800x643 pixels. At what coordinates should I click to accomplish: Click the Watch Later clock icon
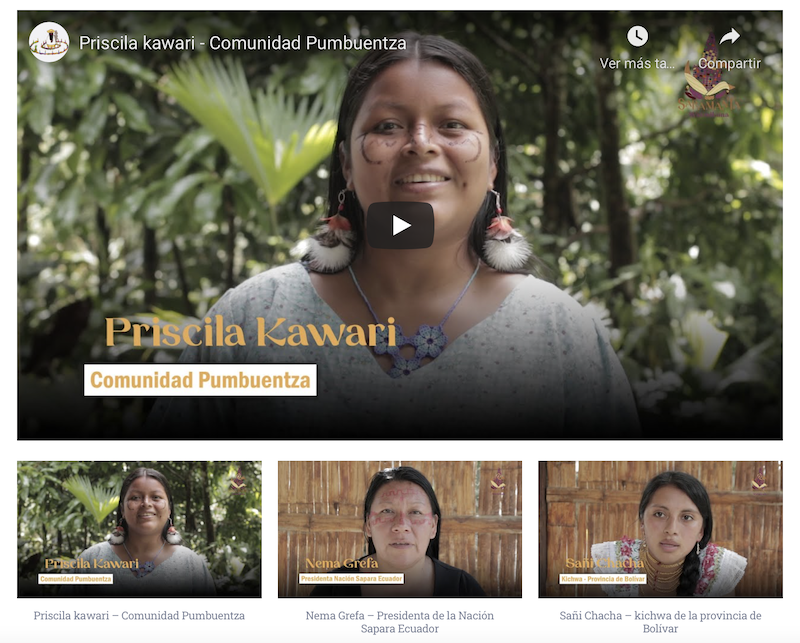click(637, 36)
